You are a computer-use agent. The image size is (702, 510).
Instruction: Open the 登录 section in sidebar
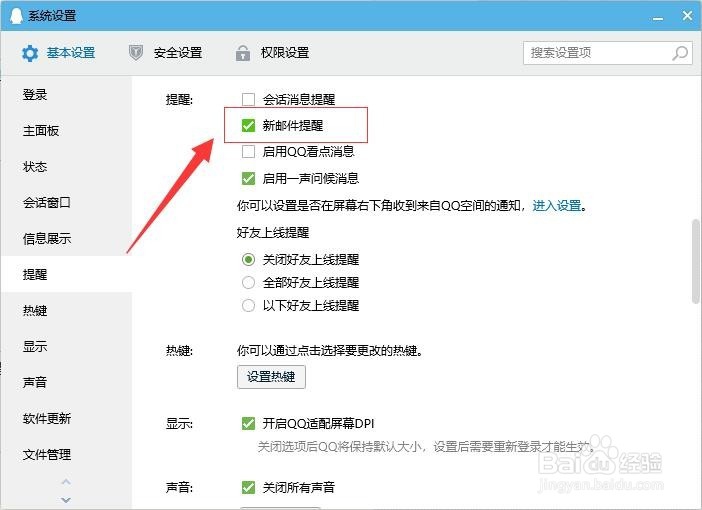click(66, 94)
